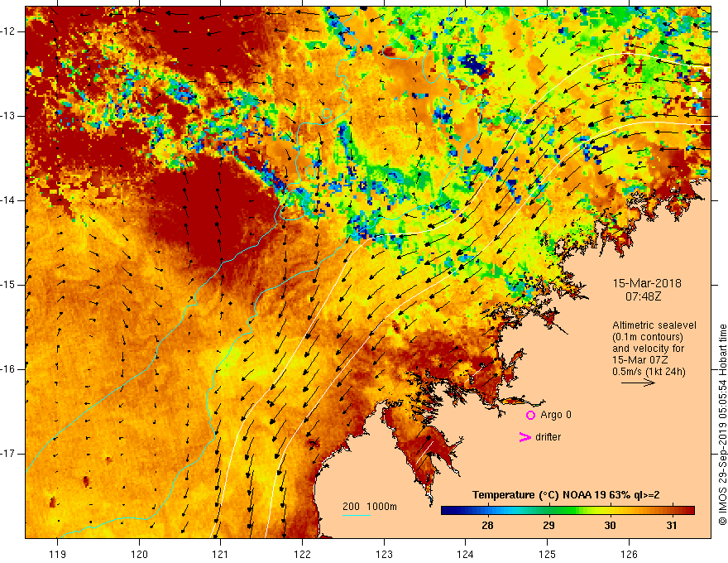Click the '0.5m/s (1kt 24h)' label
This screenshot has height=563, width=728.
[649, 372]
